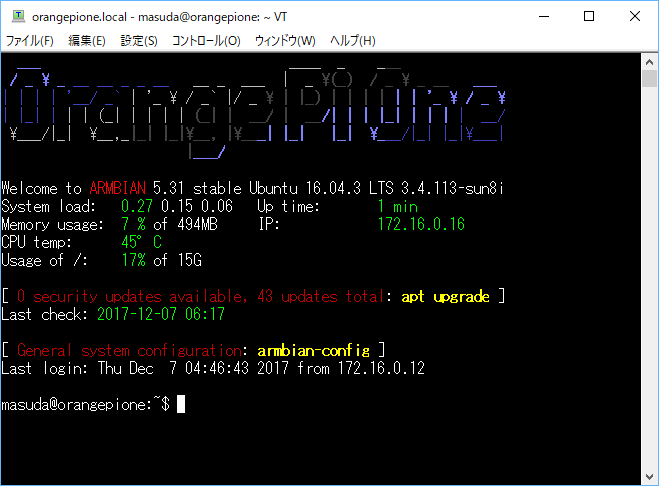Maximize the terminal window
This screenshot has height=486, width=659.
tap(589, 16)
